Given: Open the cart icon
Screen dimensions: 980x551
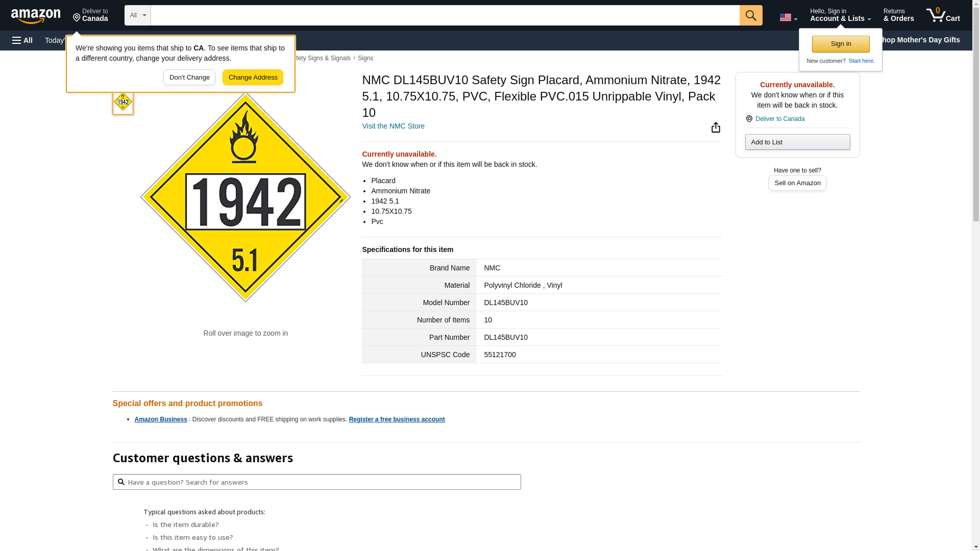Looking at the screenshot, I should 943,15.
